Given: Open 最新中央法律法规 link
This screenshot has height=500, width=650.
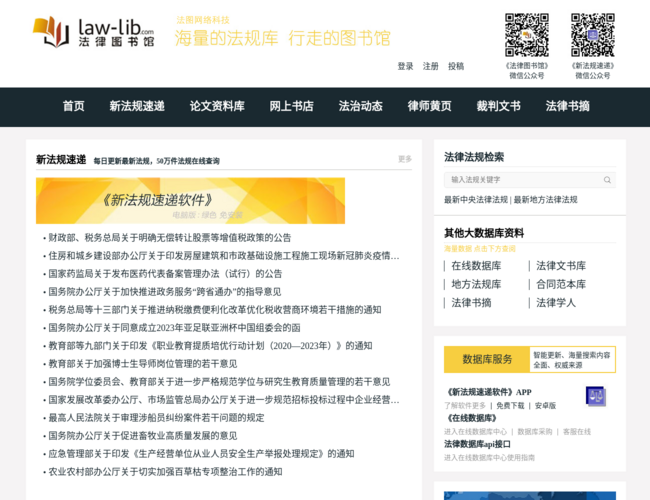Looking at the screenshot, I should tap(476, 200).
